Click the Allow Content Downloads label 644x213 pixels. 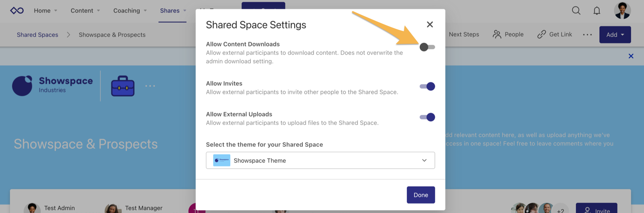(243, 44)
